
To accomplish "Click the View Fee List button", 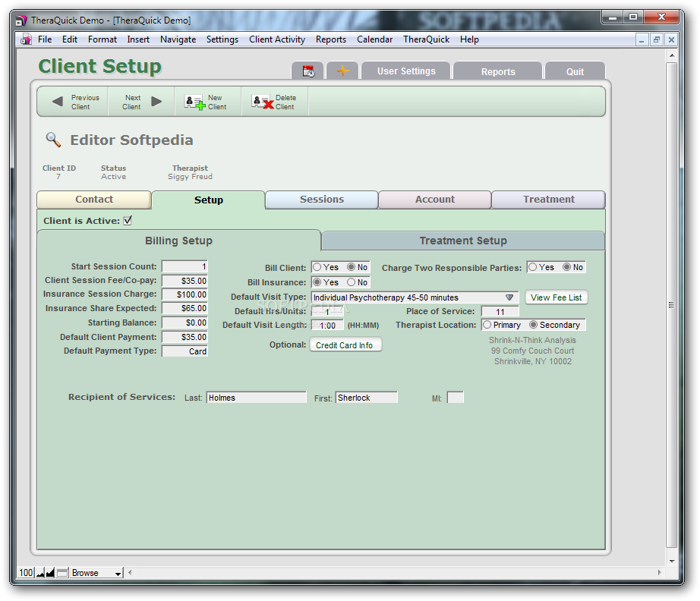I will pos(557,297).
